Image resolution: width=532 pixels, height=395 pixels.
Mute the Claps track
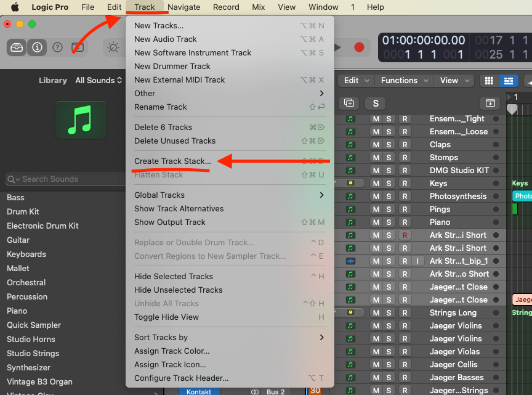click(376, 144)
